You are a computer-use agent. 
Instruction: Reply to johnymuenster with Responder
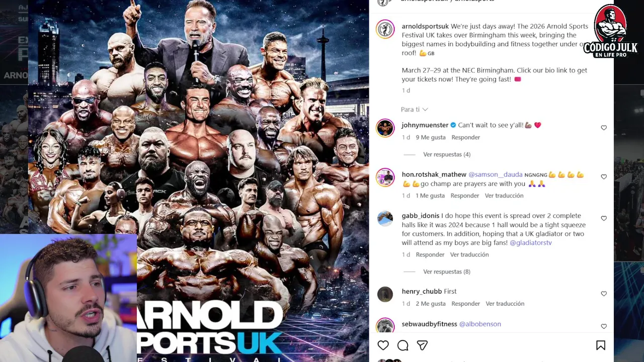coord(465,137)
